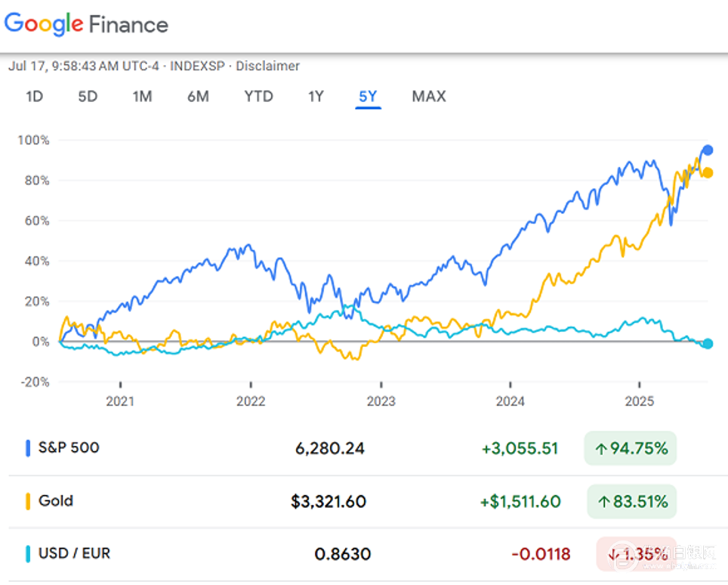728x585 pixels.
Task: Click the teal USD / EUR color marker
Action: pos(28,554)
